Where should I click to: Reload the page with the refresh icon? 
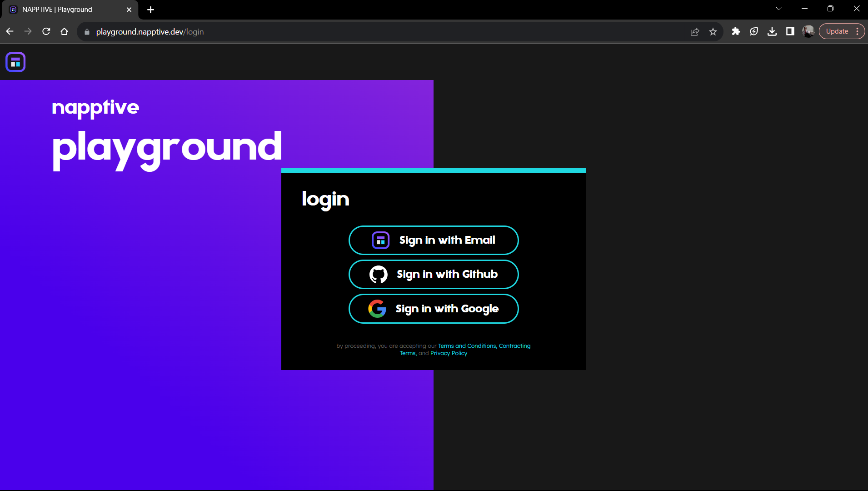[x=46, y=31]
